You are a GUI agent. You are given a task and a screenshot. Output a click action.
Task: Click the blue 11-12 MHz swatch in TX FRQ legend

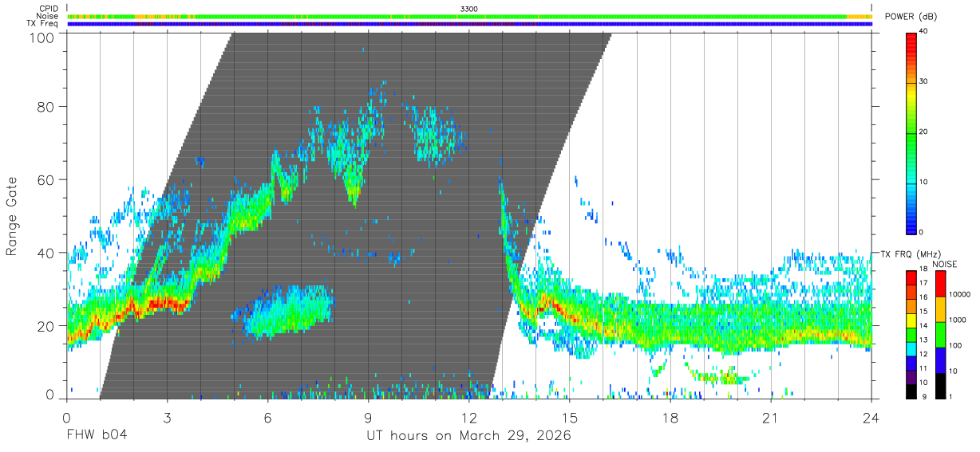pos(911,364)
